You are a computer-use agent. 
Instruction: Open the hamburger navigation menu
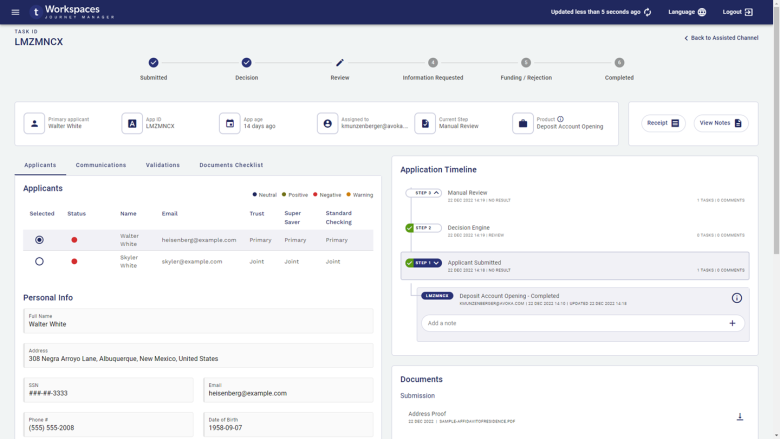pyautogui.click(x=15, y=12)
